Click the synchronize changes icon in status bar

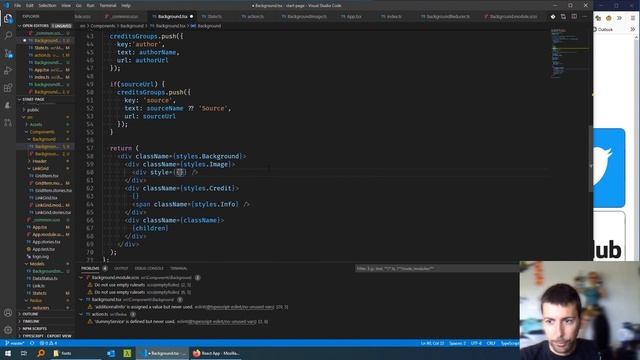[x=32, y=343]
